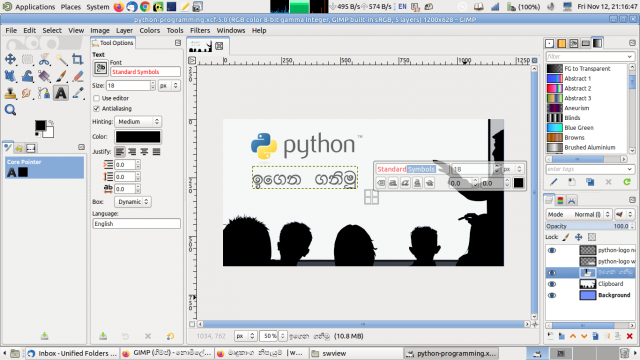Enable the Use editor checkbox
640x360 pixels.
(97, 98)
